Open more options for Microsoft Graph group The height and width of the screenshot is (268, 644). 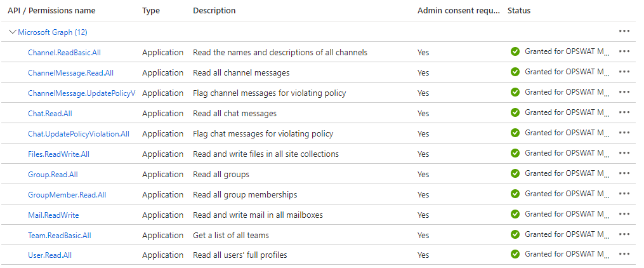[624, 31]
